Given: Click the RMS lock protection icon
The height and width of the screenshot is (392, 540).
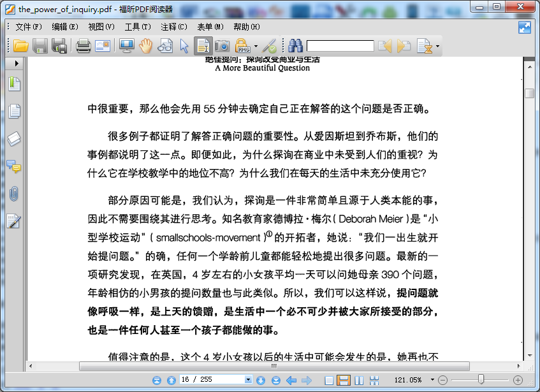Looking at the screenshot, I should [242, 46].
